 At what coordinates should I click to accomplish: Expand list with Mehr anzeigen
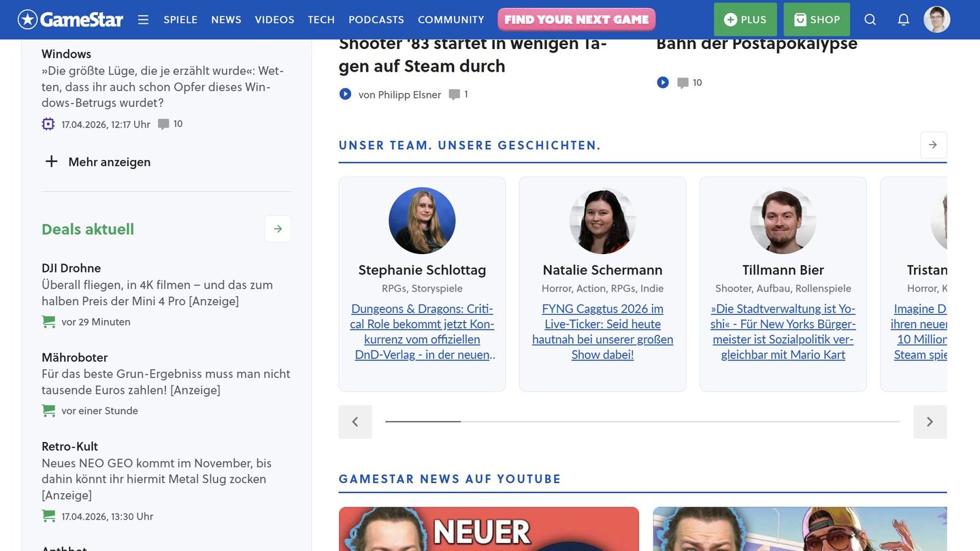(97, 162)
